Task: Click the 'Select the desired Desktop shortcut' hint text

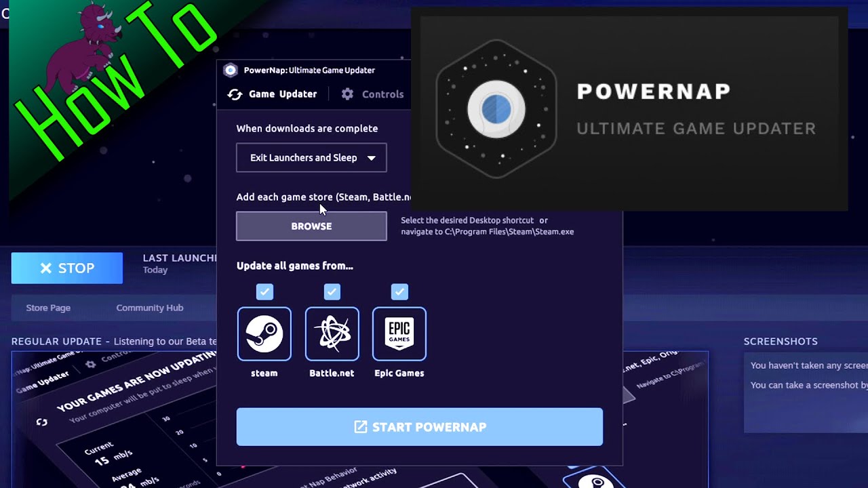Action: pos(467,220)
